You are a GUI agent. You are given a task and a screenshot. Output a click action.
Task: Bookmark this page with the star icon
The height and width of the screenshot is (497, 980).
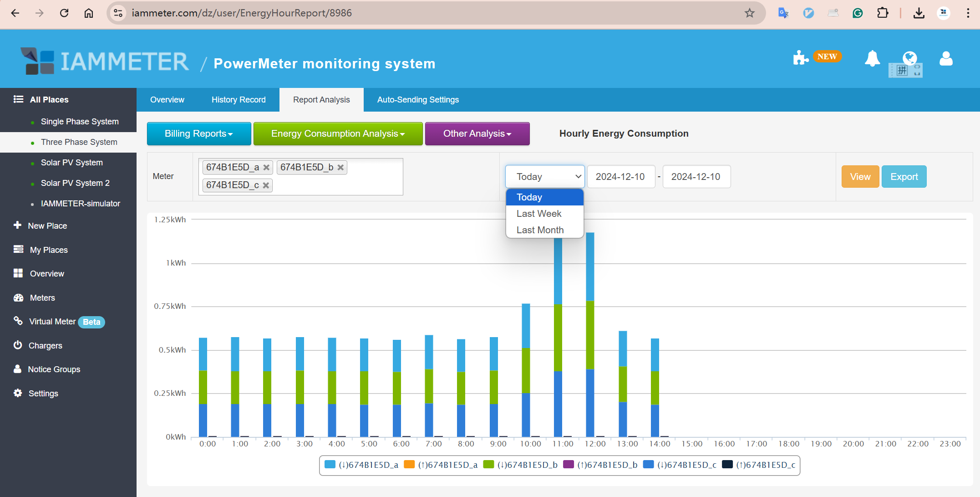tap(750, 13)
